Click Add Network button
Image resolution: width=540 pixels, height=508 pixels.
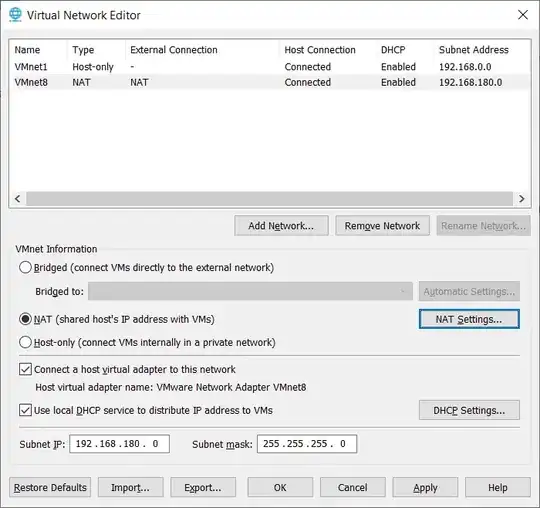(281, 226)
